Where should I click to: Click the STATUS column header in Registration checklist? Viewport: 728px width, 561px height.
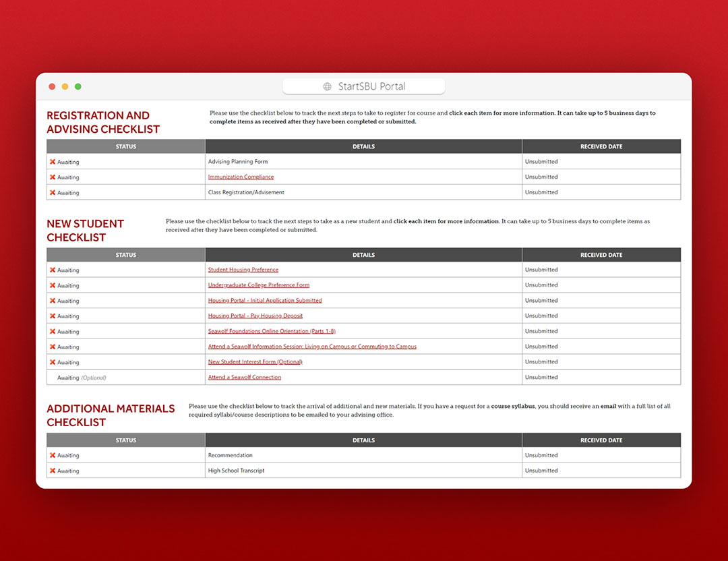(x=125, y=146)
